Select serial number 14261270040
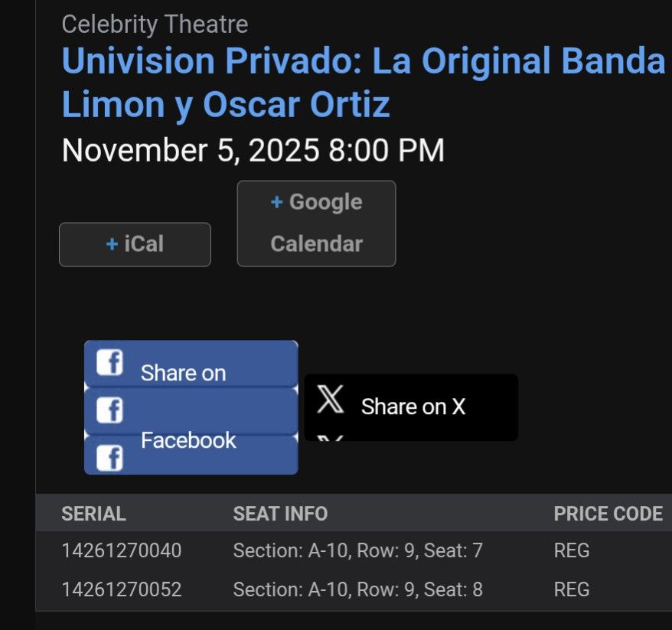The height and width of the screenshot is (630, 672). pyautogui.click(x=122, y=550)
